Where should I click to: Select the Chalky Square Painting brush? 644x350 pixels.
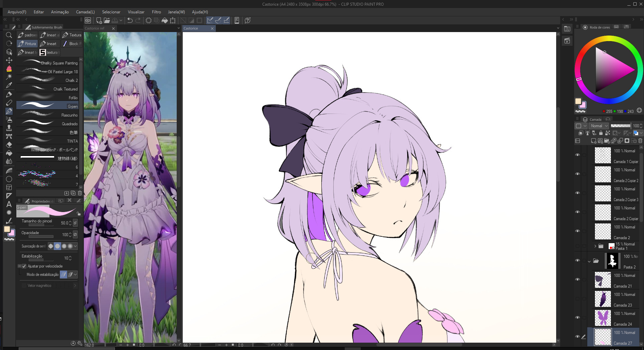[47, 62]
